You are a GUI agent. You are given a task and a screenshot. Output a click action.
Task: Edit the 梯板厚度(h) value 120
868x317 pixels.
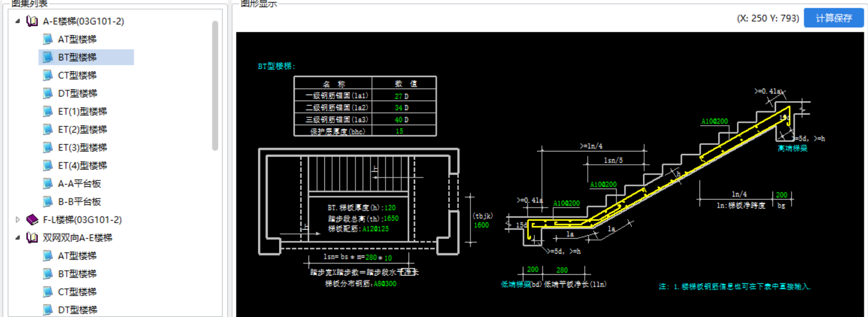pyautogui.click(x=390, y=208)
